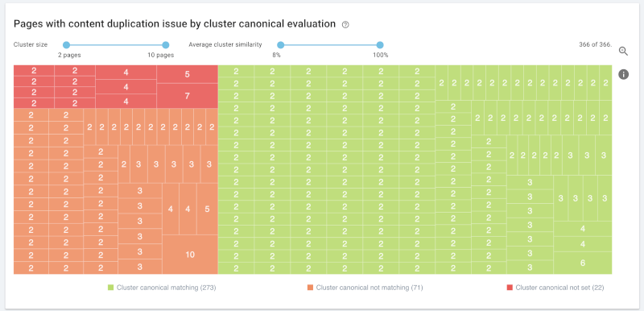Select the red cluster tile labeled 5

pos(188,74)
